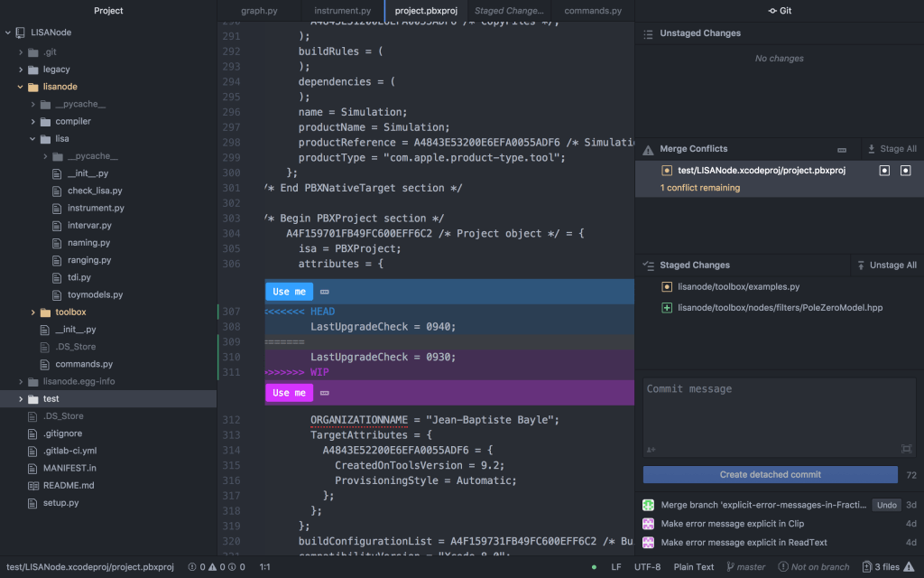Expand the compiler folder
Viewport: 924px width, 578px height.
point(33,121)
